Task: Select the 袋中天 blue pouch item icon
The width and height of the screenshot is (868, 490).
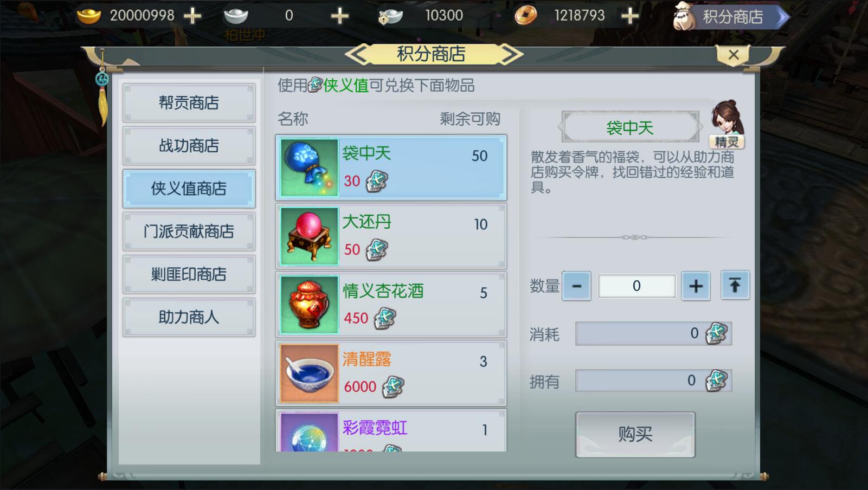Action: [x=309, y=167]
